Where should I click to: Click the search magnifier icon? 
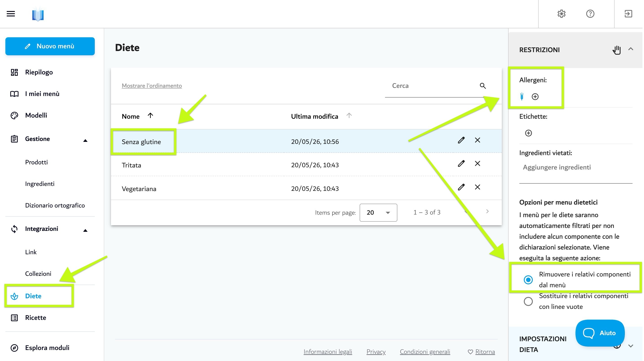[483, 86]
